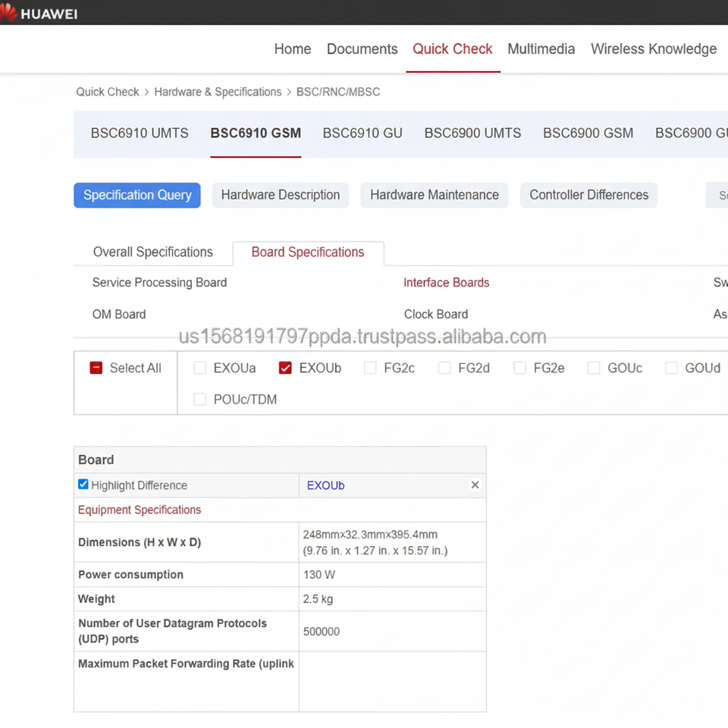Select the GOUc board checkbox

(594, 369)
